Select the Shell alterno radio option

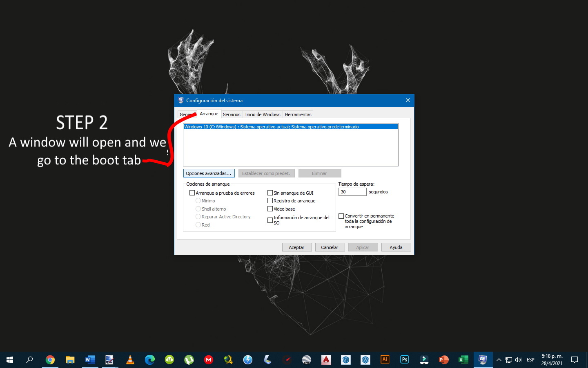point(198,209)
